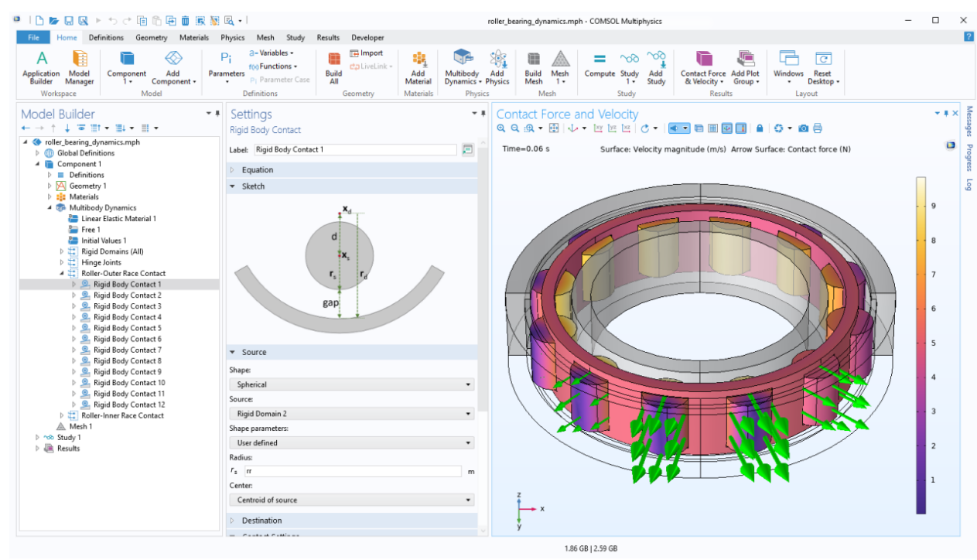This screenshot has height=560, width=977.
Task: Open the Application Builder
Action: [x=41, y=67]
